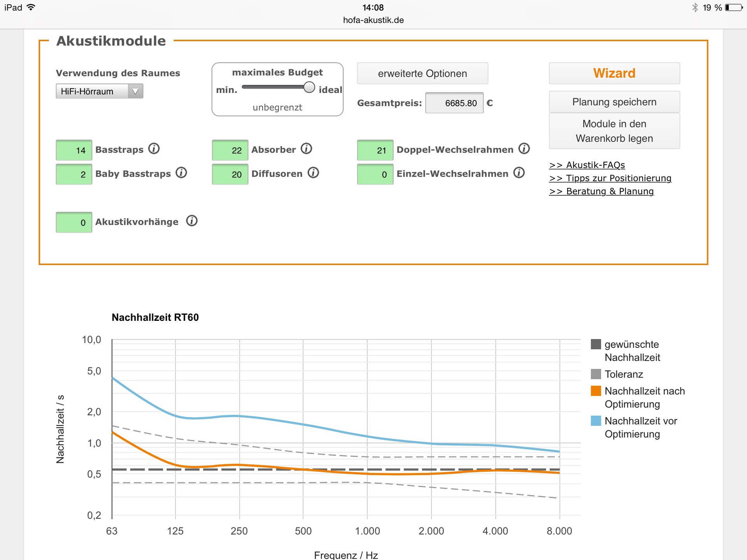Click Planung speichern button
Image resolution: width=747 pixels, height=560 pixels.
click(614, 102)
